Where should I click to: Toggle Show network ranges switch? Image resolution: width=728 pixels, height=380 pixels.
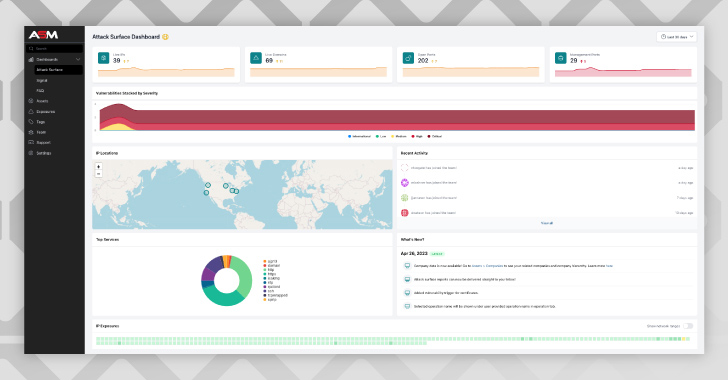(x=688, y=326)
